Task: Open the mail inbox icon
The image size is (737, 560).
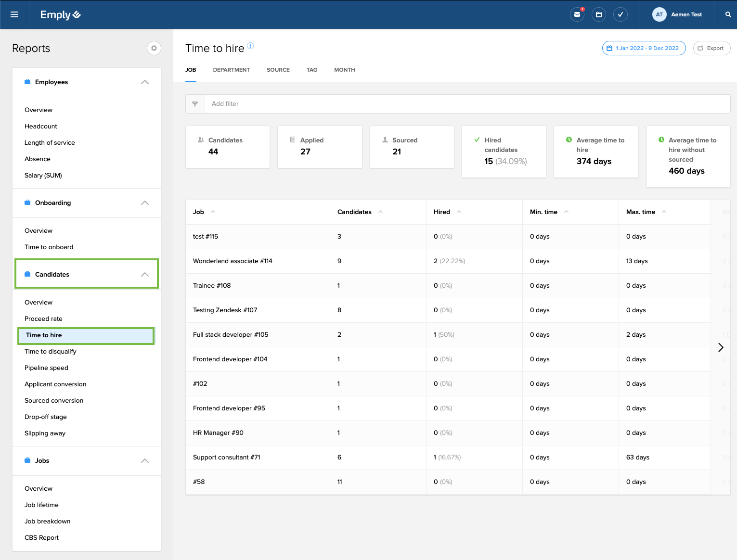Action: 577,14
